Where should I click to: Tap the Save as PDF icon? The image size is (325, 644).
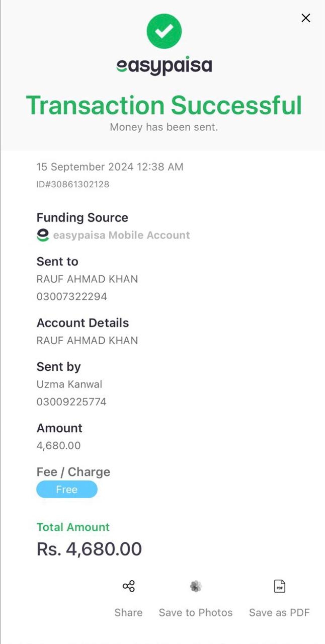click(x=279, y=586)
